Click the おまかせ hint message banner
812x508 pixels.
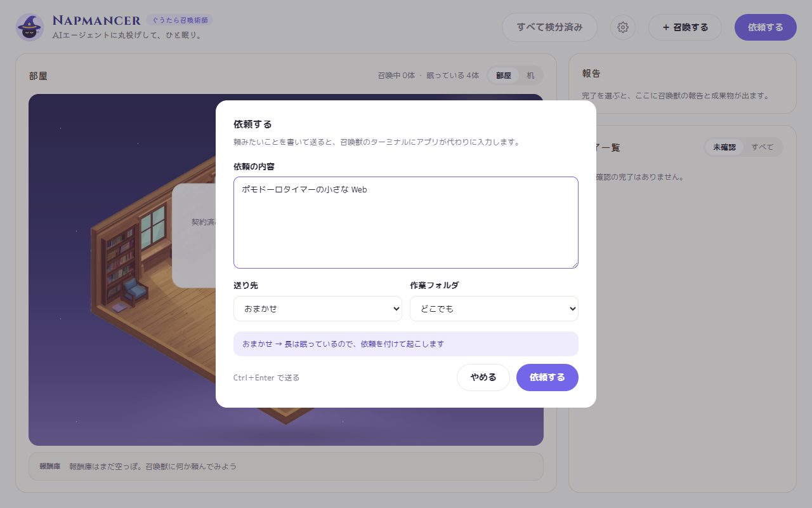[406, 344]
